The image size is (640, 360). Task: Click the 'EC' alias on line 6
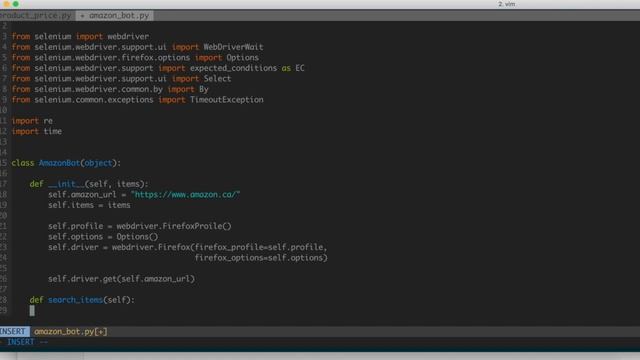(300, 68)
